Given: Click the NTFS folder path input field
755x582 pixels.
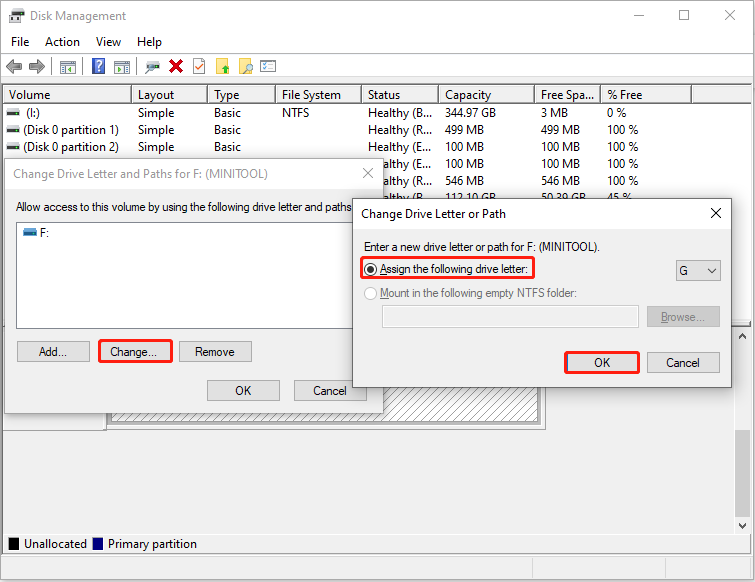Looking at the screenshot, I should [510, 317].
